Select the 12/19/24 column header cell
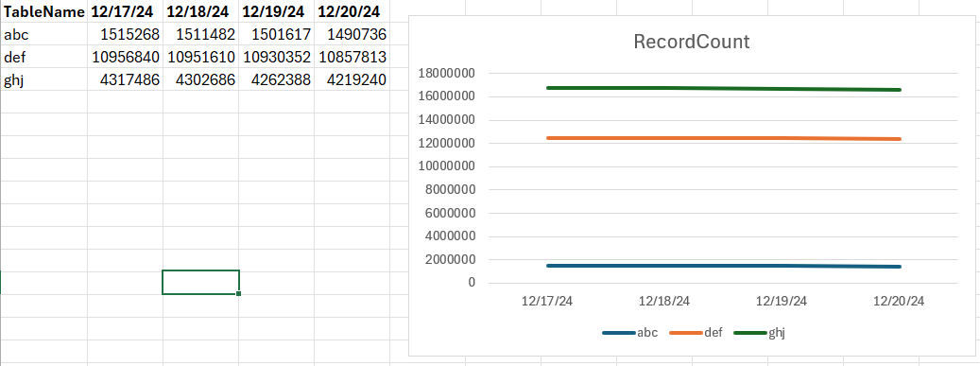 276,11
